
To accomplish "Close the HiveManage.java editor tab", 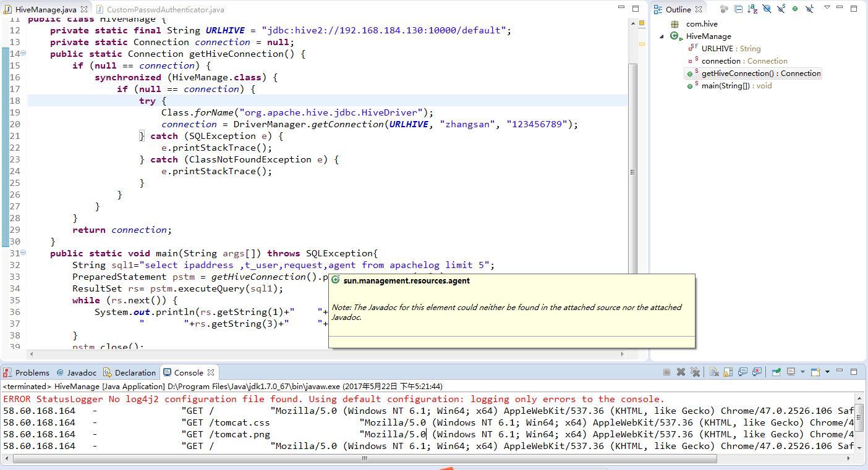I will [x=83, y=9].
